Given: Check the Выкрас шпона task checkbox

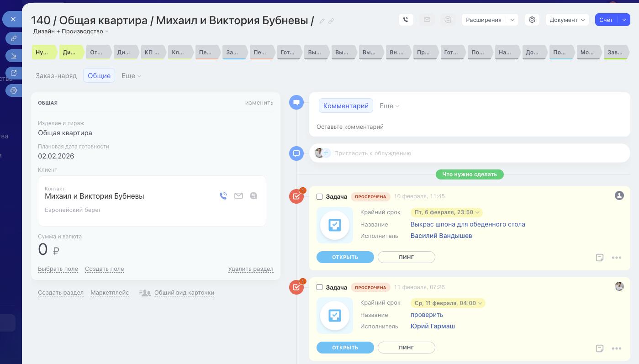Looking at the screenshot, I should click(320, 197).
